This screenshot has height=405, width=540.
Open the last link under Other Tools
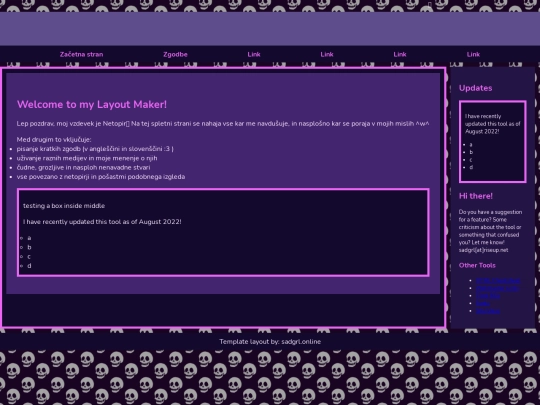[x=488, y=311]
